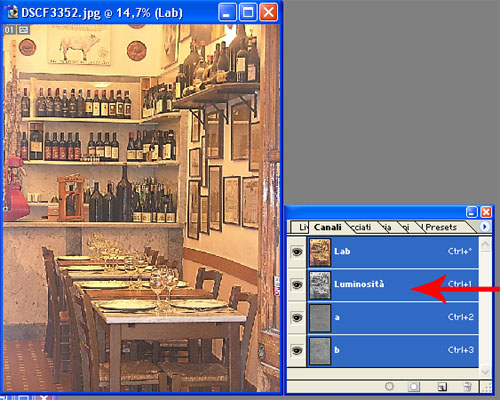Click the load channel as selection icon
This screenshot has width=500, height=400.
[x=389, y=386]
